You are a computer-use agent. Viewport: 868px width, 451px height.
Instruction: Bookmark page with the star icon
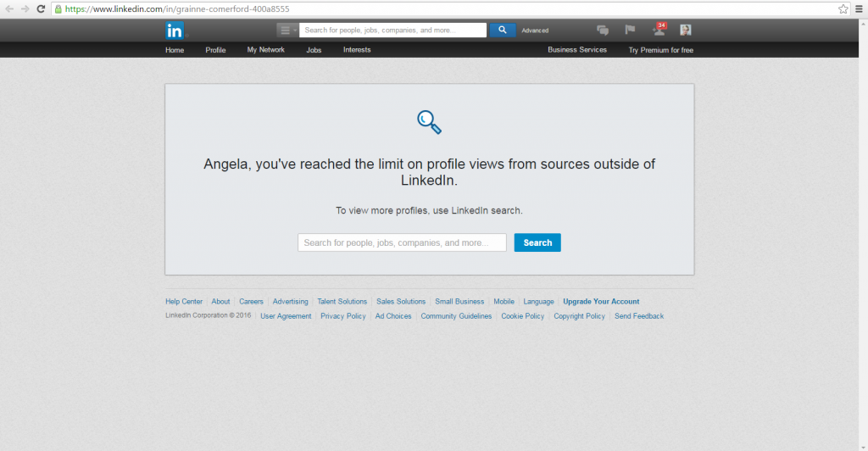click(x=843, y=8)
